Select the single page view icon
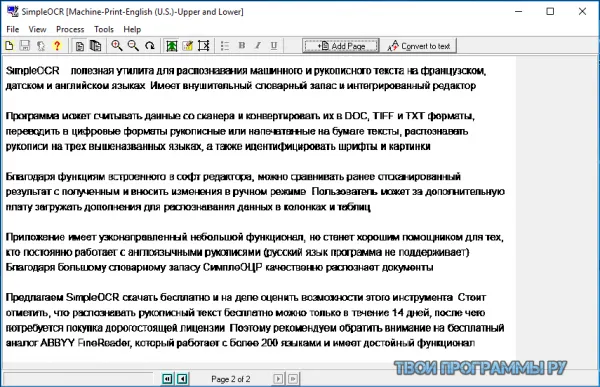This screenshot has height=387, width=600. click(80, 46)
